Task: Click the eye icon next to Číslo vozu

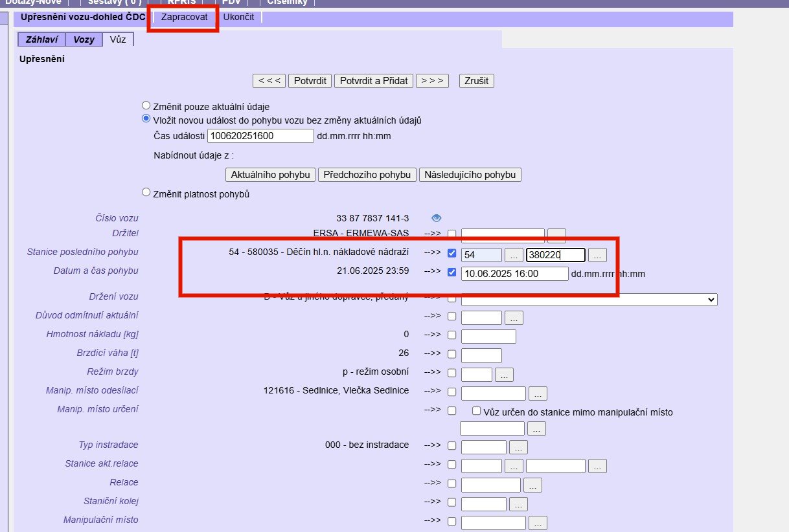Action: (436, 218)
